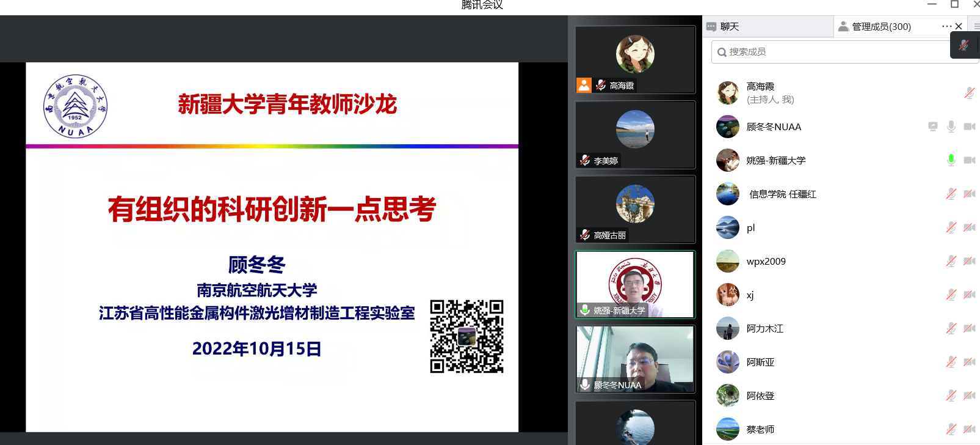Click pl member's disabled camera icon

(969, 227)
